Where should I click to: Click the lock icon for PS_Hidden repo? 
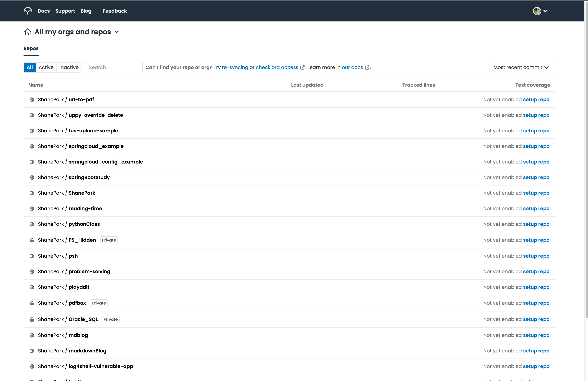click(x=32, y=240)
